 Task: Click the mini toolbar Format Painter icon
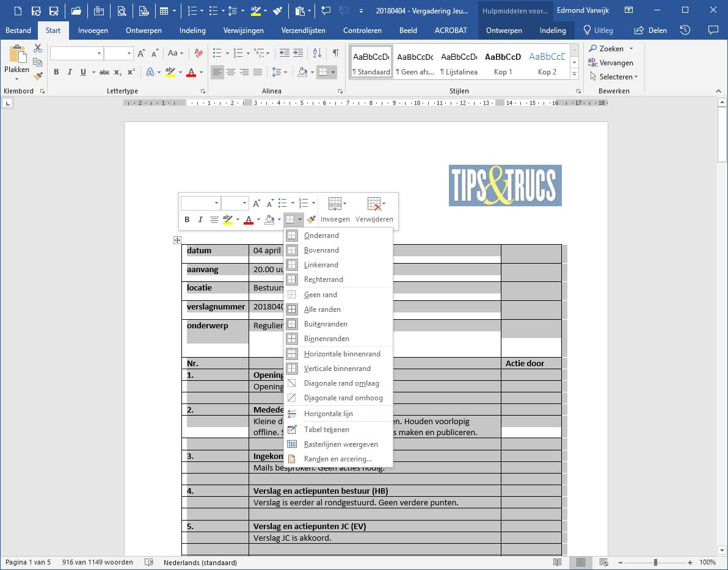tap(311, 219)
